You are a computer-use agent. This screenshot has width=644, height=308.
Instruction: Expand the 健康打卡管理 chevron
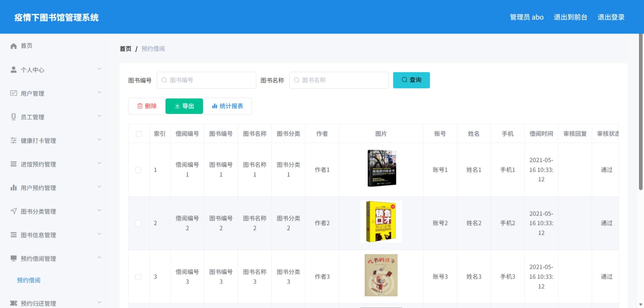[x=99, y=139]
